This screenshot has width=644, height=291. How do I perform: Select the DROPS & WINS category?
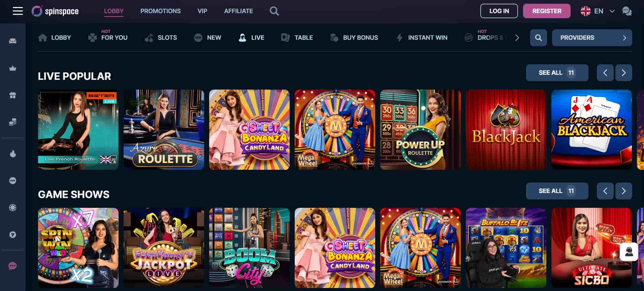(485, 38)
